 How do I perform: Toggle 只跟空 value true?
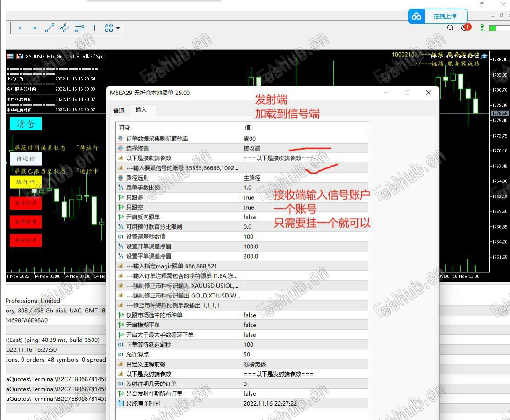tap(305, 207)
